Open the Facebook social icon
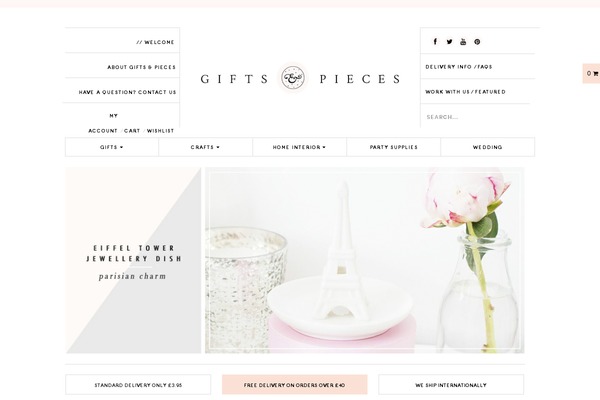This screenshot has width=600, height=400. click(x=435, y=41)
